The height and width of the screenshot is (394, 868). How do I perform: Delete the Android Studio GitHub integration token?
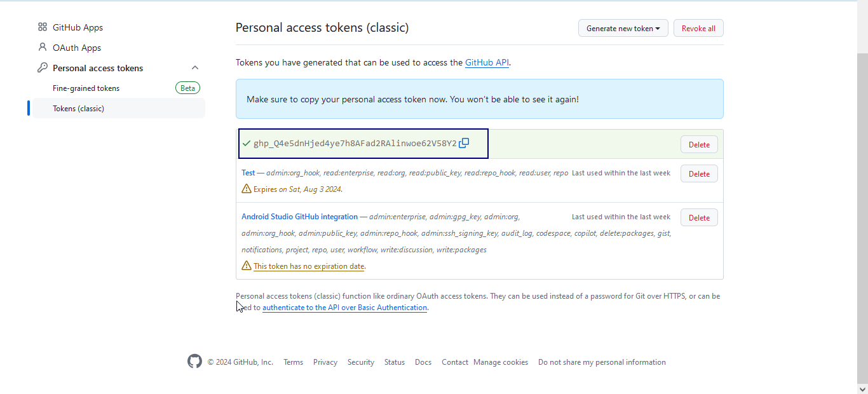click(699, 217)
